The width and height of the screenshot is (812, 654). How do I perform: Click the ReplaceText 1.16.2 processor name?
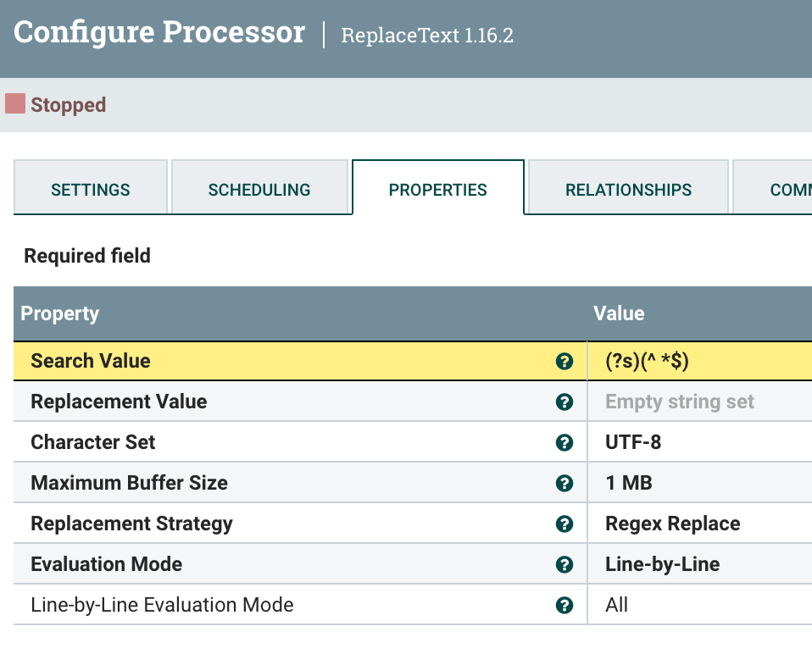pyautogui.click(x=427, y=36)
